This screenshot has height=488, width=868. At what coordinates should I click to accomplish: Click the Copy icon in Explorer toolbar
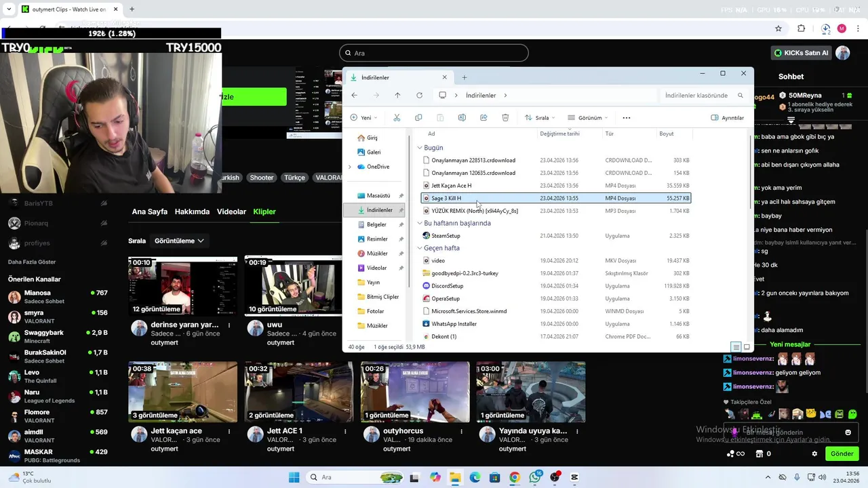(x=418, y=117)
